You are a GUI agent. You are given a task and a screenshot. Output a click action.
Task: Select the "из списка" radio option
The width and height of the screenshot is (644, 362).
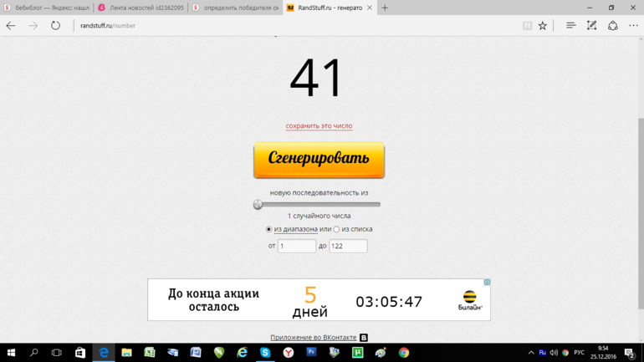[x=336, y=229]
